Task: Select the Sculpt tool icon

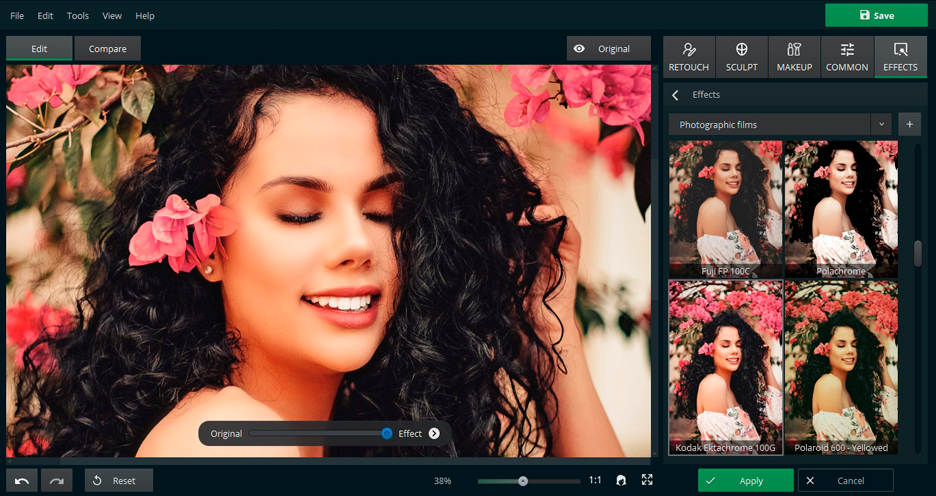Action: [x=742, y=57]
